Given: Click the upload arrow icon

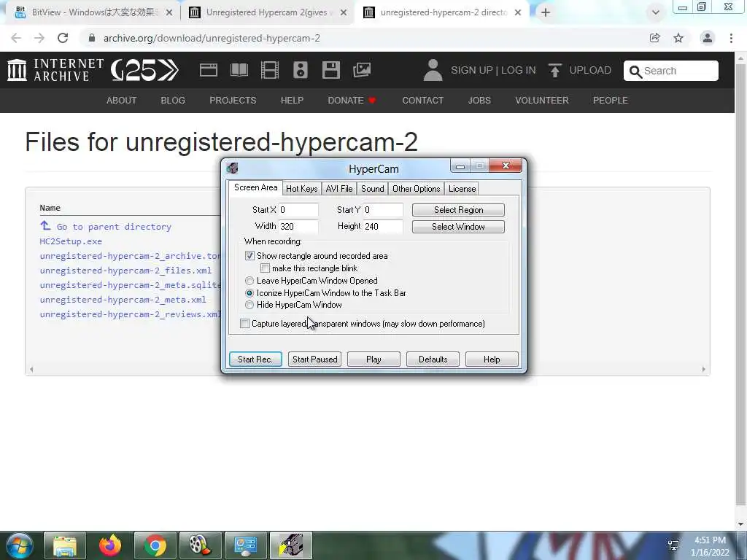Looking at the screenshot, I should pos(554,71).
